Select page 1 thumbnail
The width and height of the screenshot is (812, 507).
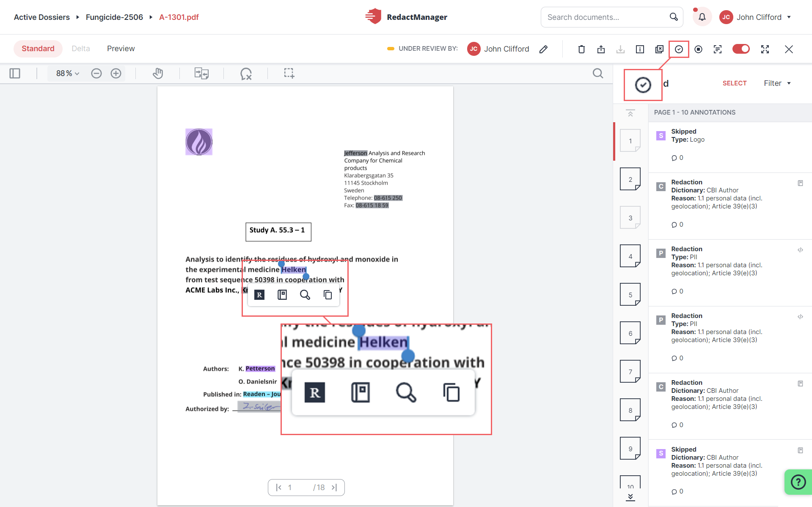(630, 140)
